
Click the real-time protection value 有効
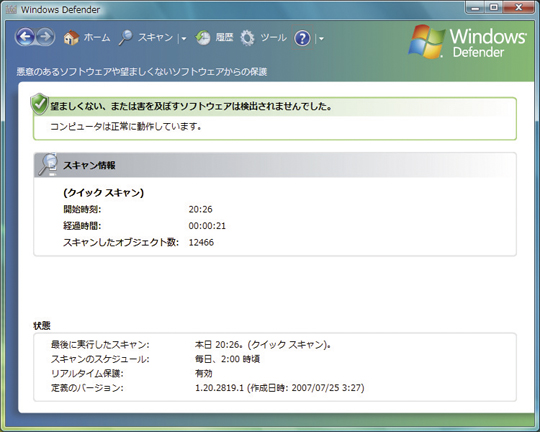tap(204, 373)
